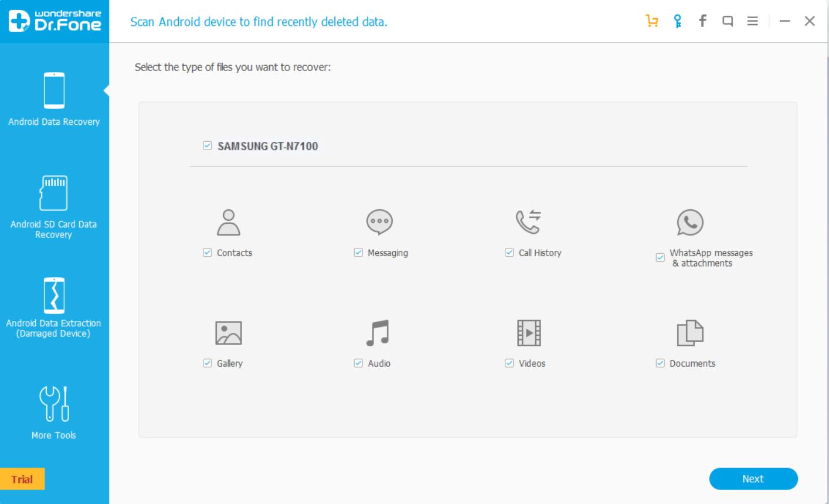Click the Messaging label text
The height and width of the screenshot is (504, 829).
pos(388,253)
